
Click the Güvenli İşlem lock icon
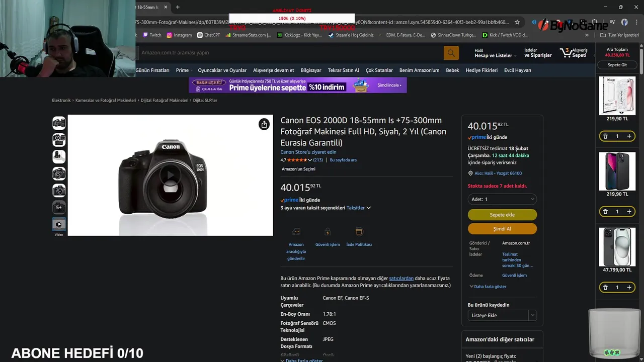(328, 232)
